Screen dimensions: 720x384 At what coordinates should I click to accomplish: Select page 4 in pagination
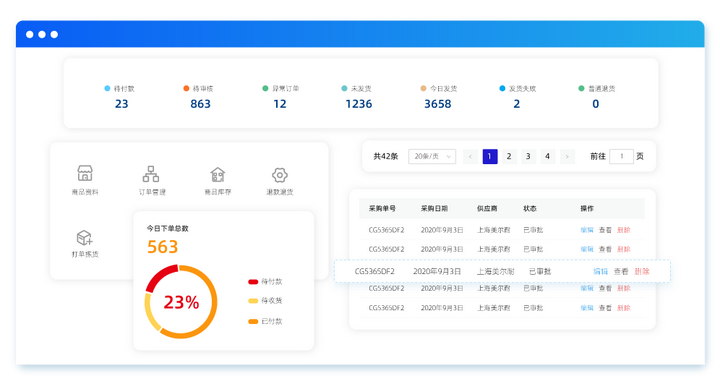tap(547, 157)
